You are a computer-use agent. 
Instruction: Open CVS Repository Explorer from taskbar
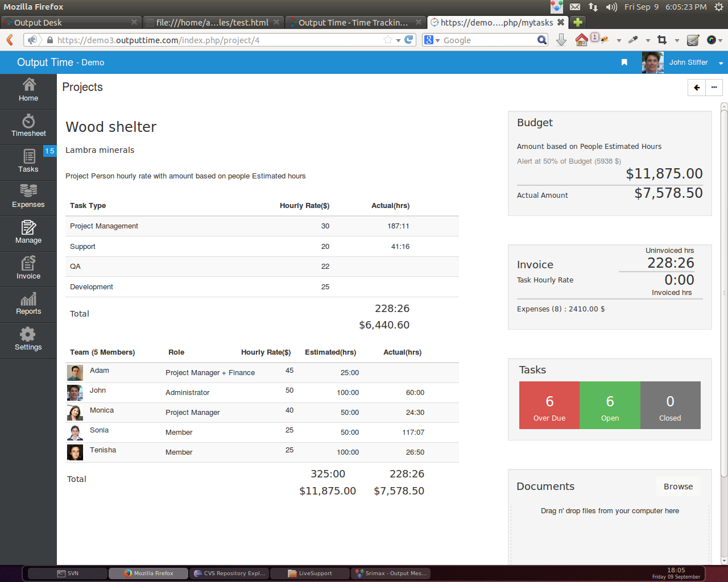[x=229, y=573]
